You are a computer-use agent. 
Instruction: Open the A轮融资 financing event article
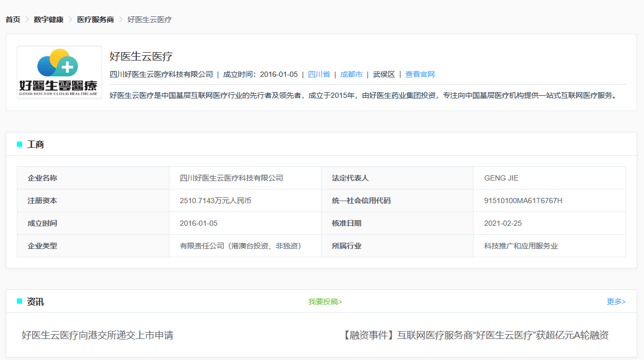click(475, 335)
